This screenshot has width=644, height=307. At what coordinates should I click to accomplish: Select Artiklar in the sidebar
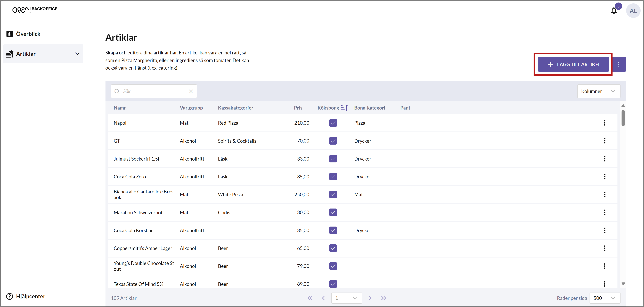[x=43, y=54]
